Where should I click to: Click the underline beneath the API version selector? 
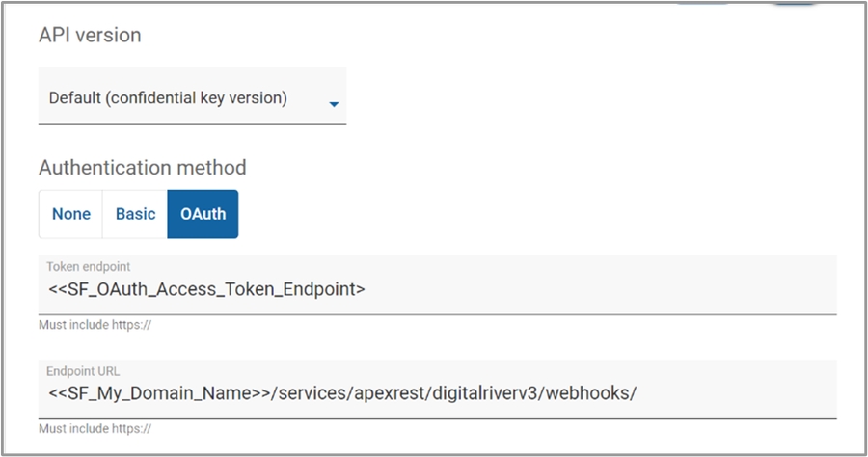point(192,123)
